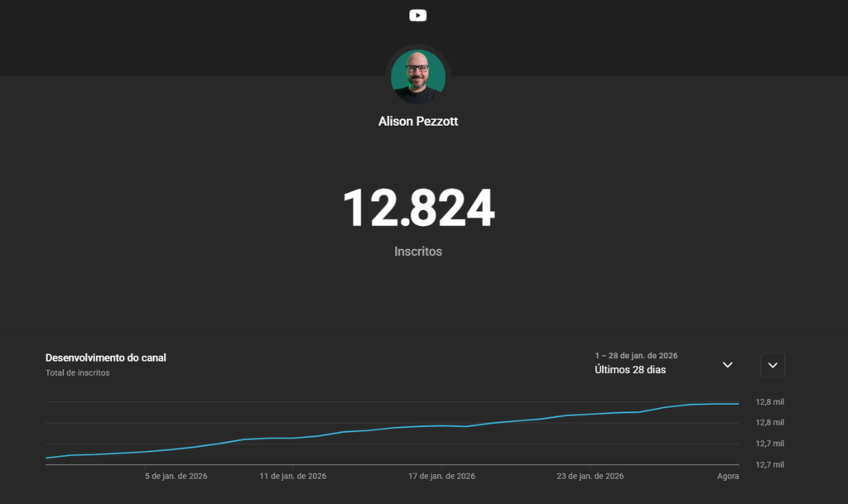Screen dimensions: 848x504
Task: Click the 12.824 subscriber count
Action: click(418, 208)
